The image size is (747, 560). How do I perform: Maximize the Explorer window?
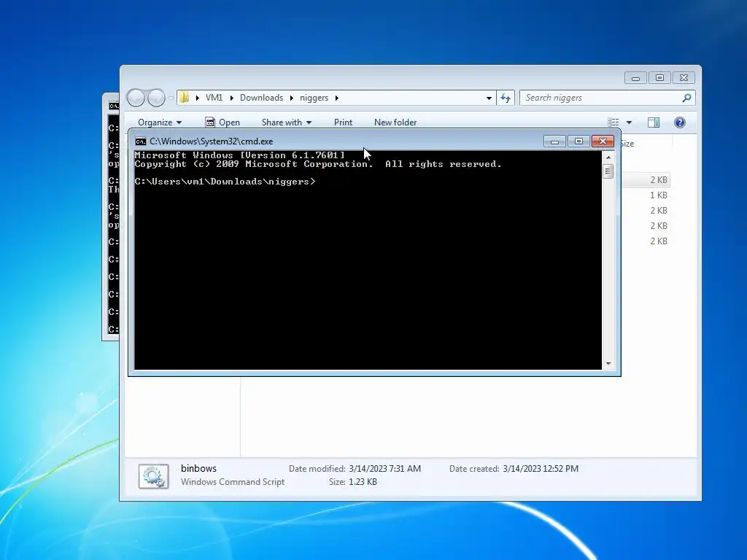(659, 78)
